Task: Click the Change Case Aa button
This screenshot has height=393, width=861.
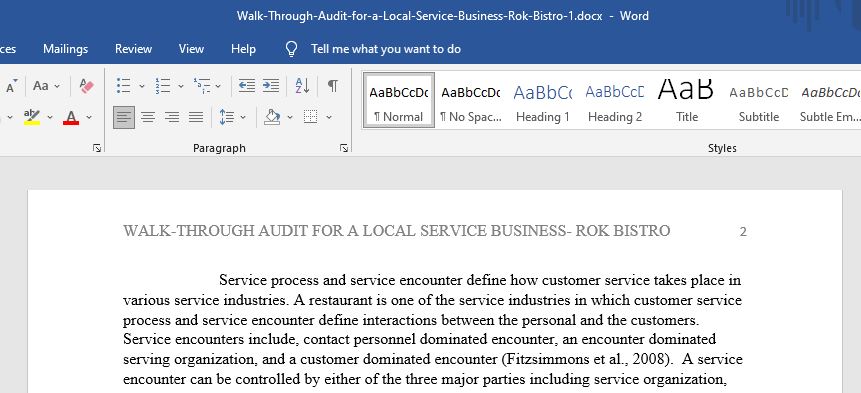Action: 41,86
